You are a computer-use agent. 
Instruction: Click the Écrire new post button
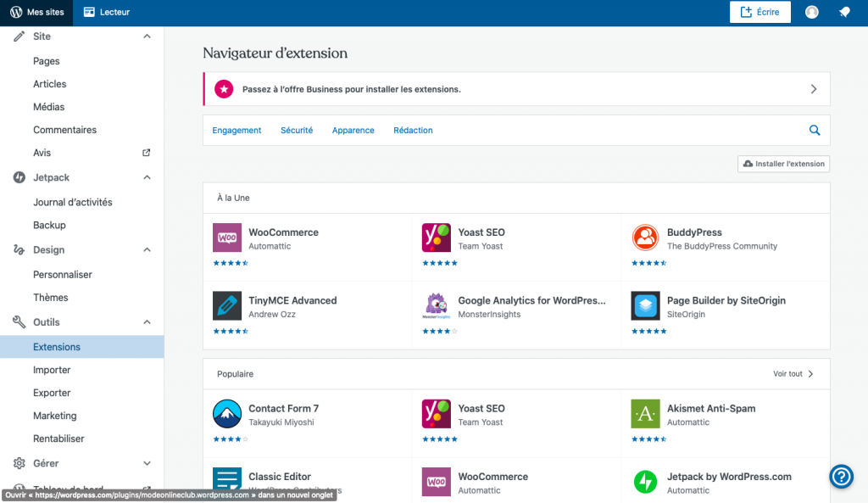point(759,12)
